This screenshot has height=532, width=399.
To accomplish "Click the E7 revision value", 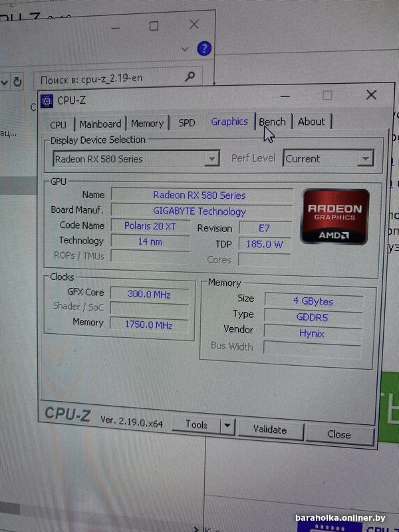I will click(x=265, y=228).
